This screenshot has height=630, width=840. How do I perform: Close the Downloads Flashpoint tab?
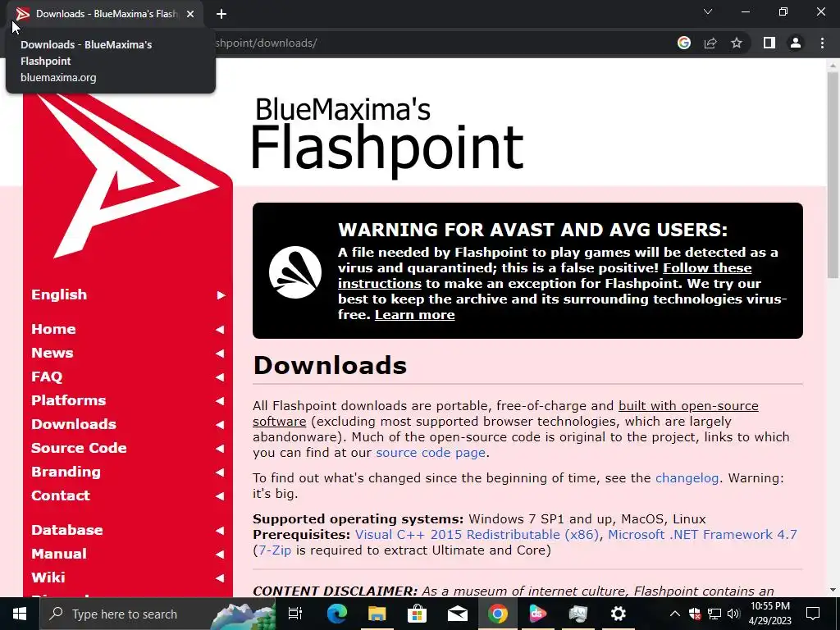190,14
